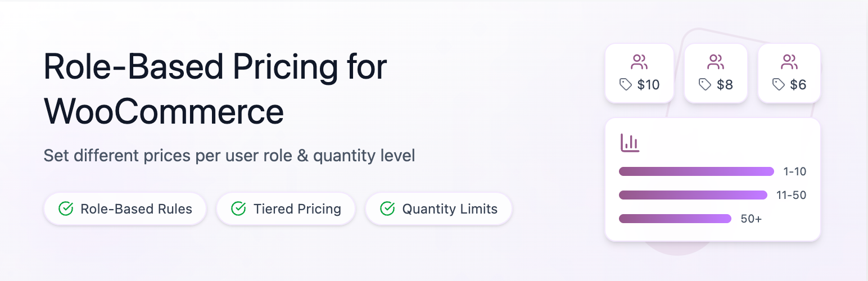Screen dimensions: 868x281
Task: Select the Role-Based Rules pill
Action: point(125,209)
